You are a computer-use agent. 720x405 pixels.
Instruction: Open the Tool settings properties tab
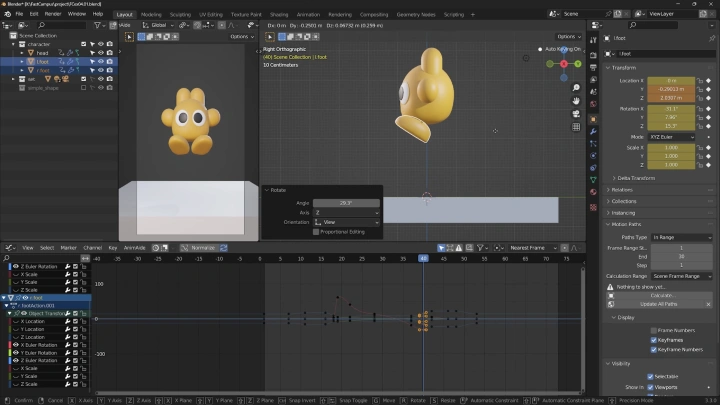pos(593,40)
